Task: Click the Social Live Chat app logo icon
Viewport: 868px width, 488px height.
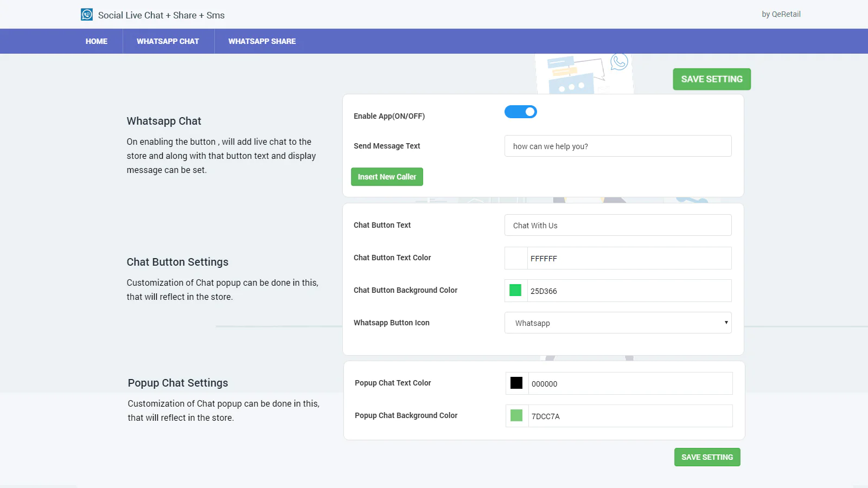Action: pyautogui.click(x=87, y=15)
